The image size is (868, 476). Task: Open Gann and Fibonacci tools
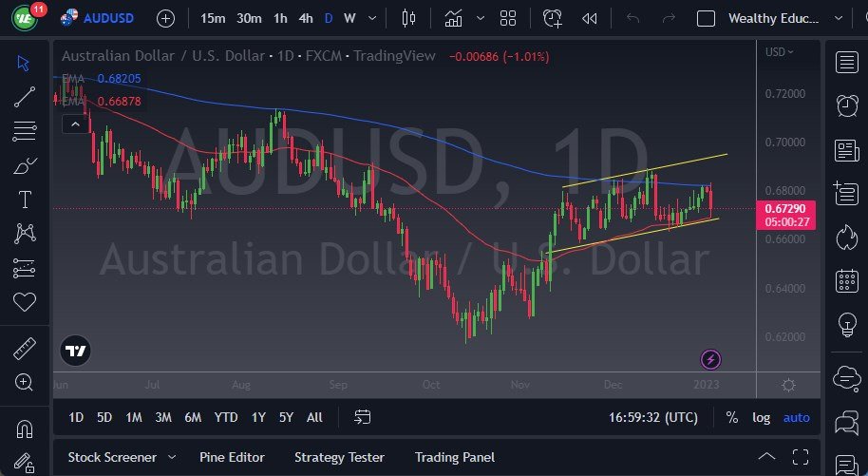pyautogui.click(x=25, y=131)
